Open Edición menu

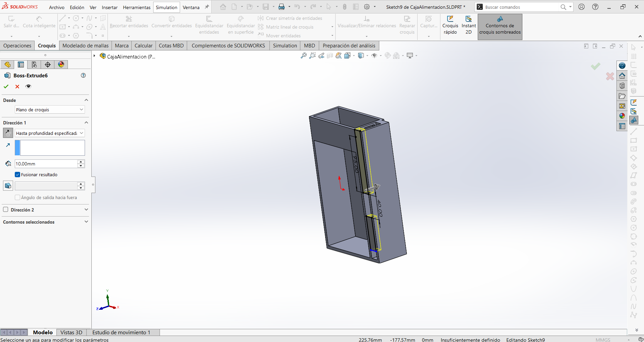(x=77, y=7)
